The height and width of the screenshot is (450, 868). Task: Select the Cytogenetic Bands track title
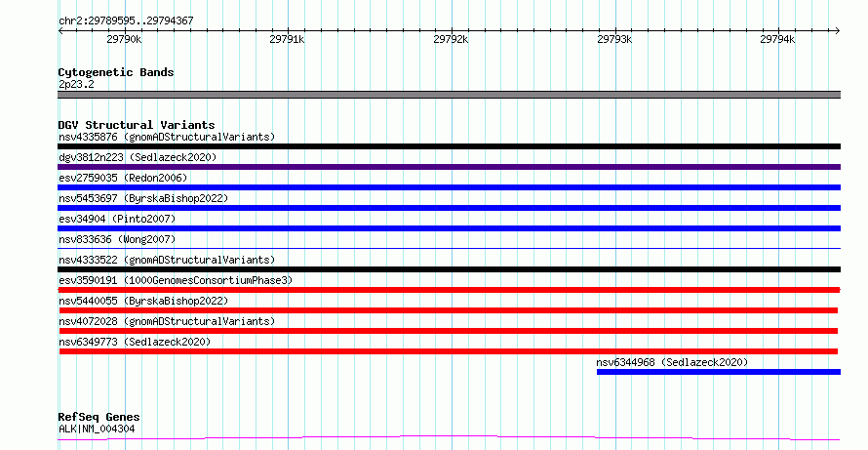click(116, 72)
